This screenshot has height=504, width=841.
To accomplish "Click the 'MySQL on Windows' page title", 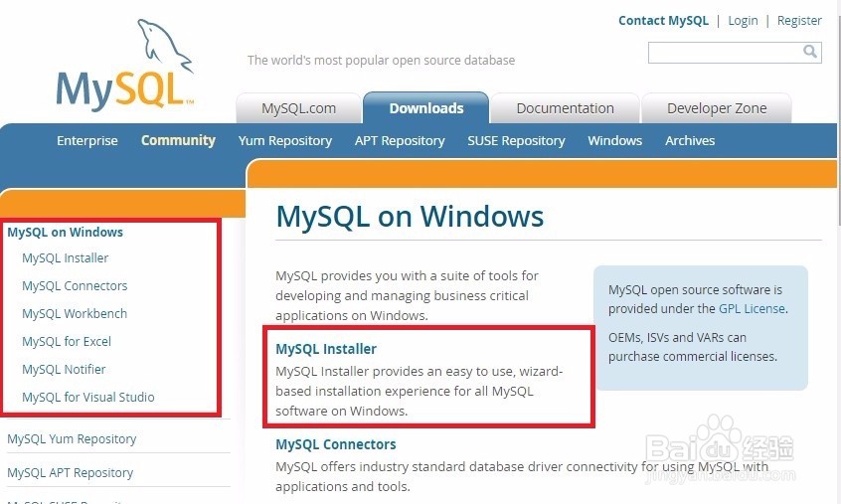I will (x=410, y=217).
